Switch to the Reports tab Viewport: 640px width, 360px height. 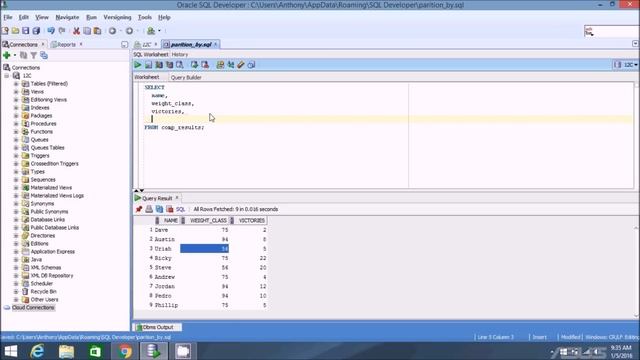tap(67, 44)
